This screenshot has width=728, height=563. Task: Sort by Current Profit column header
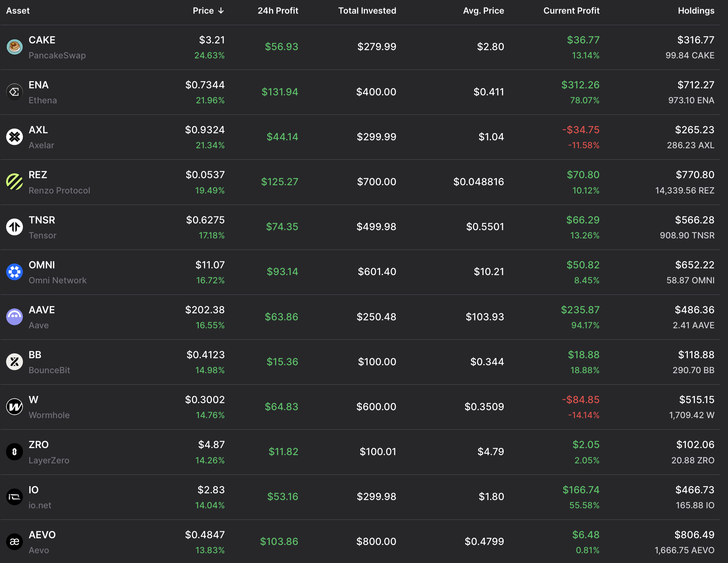pyautogui.click(x=571, y=11)
